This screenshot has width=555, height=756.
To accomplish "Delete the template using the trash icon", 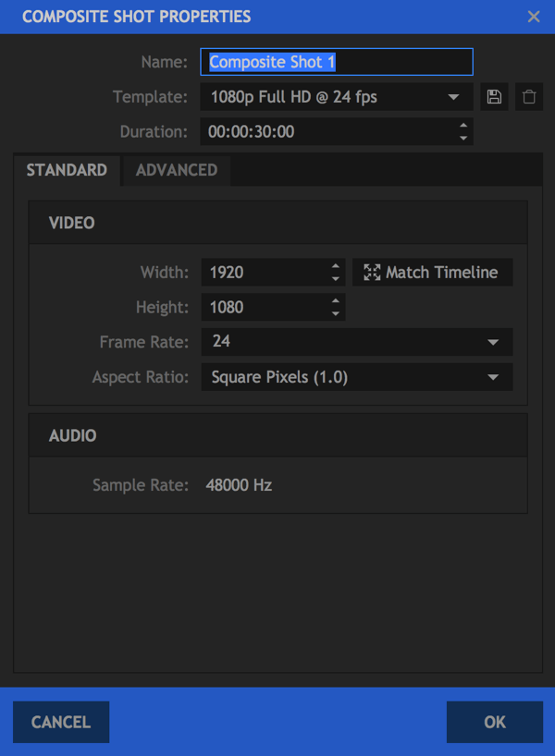I will pyautogui.click(x=529, y=97).
